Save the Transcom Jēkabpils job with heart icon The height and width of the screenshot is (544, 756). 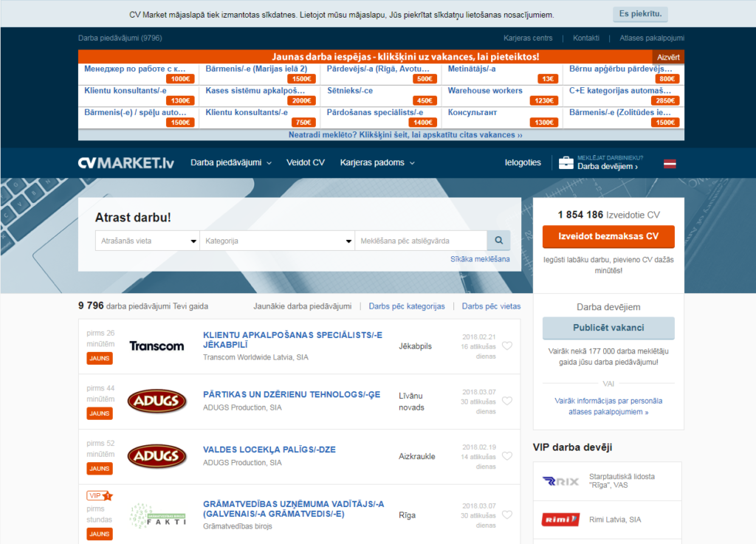pyautogui.click(x=507, y=346)
